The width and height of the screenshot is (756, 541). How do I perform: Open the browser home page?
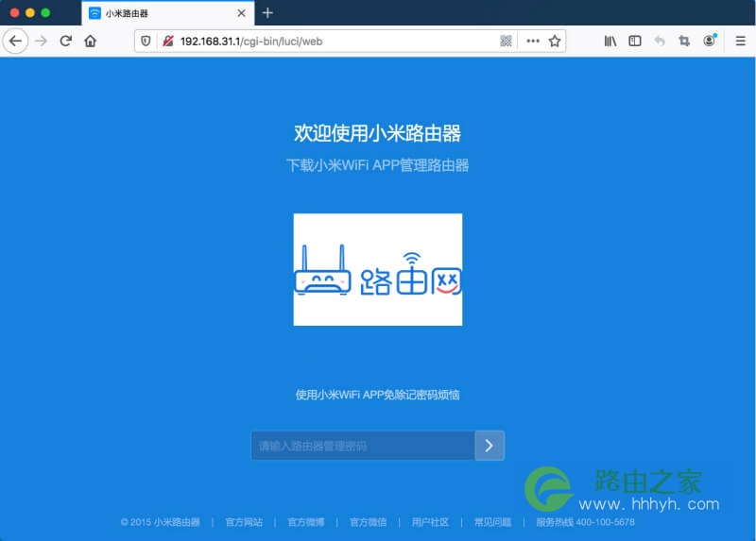90,41
